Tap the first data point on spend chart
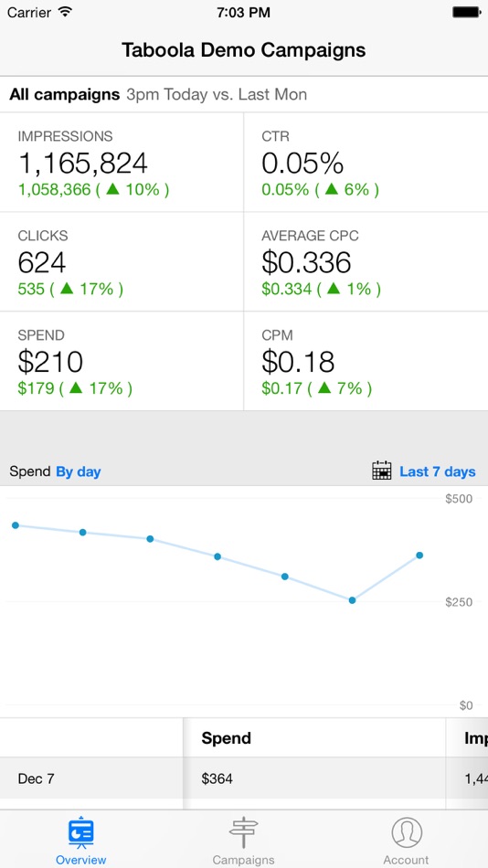The width and height of the screenshot is (488, 868). [16, 525]
